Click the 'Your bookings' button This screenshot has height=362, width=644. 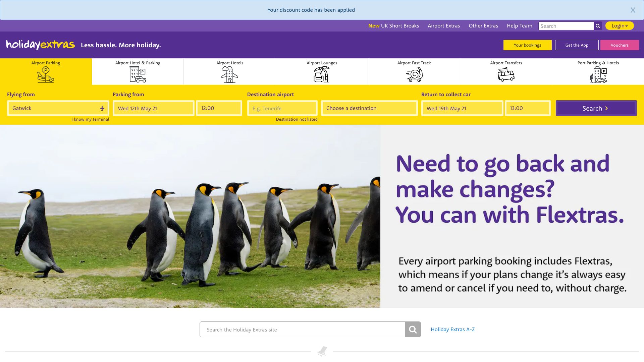[x=527, y=45]
